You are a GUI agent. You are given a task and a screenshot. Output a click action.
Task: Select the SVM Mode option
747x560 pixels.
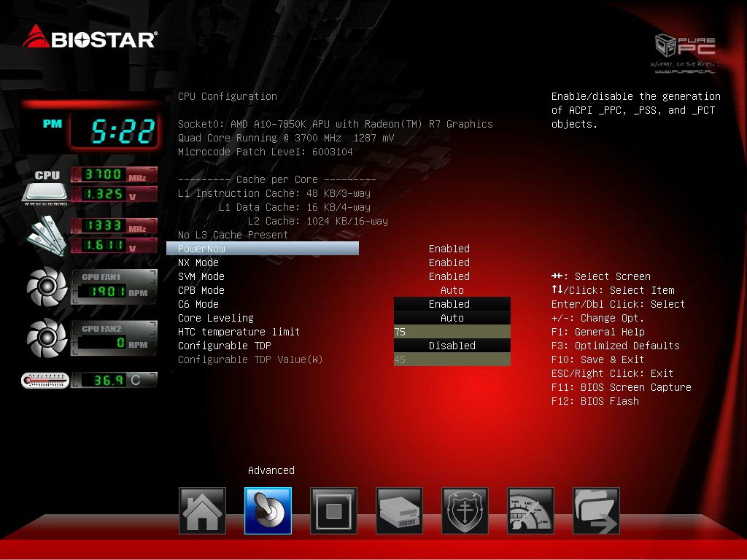point(201,276)
